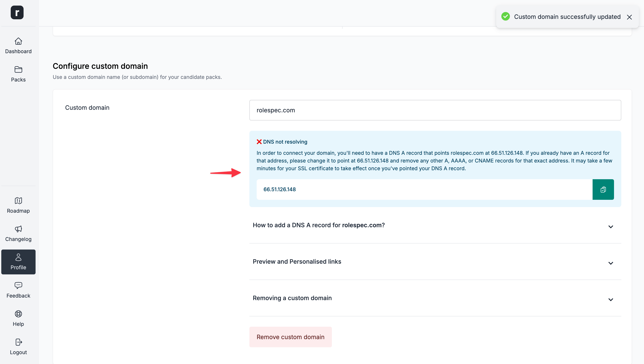Click the green success checkmark icon

[x=506, y=17]
